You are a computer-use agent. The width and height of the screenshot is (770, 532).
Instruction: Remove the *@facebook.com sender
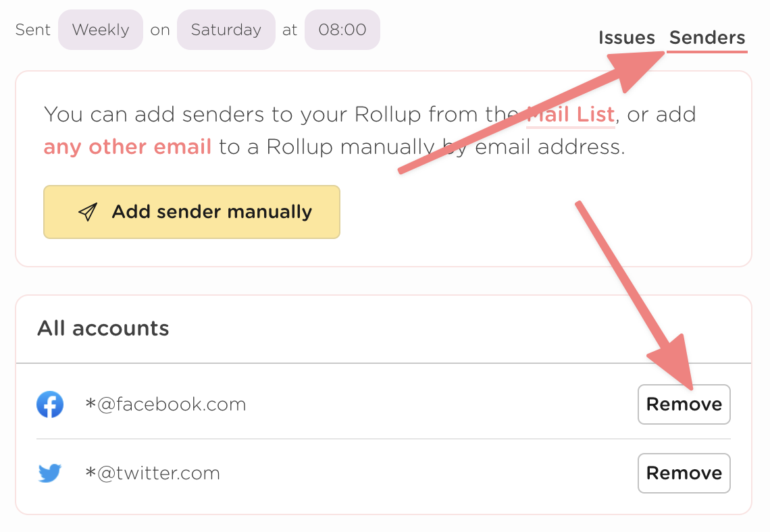(x=684, y=404)
